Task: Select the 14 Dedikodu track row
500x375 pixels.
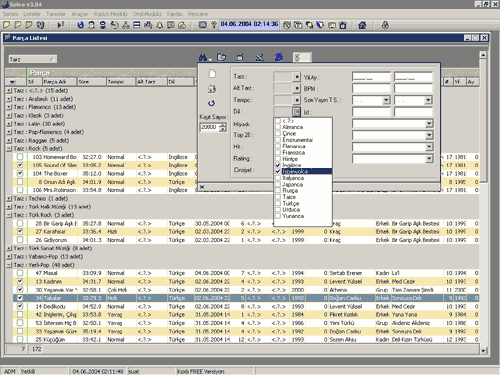Action: 246,306
